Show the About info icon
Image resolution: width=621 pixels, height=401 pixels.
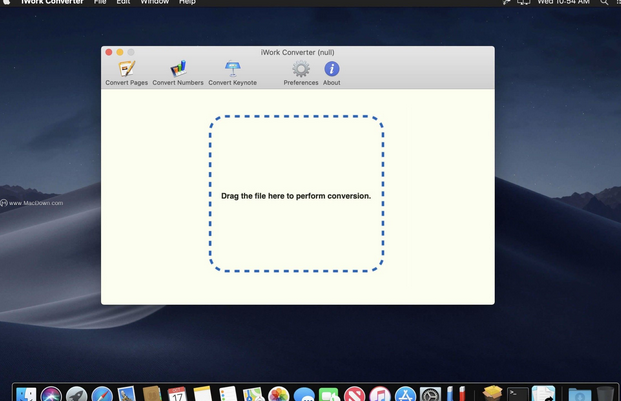(332, 69)
